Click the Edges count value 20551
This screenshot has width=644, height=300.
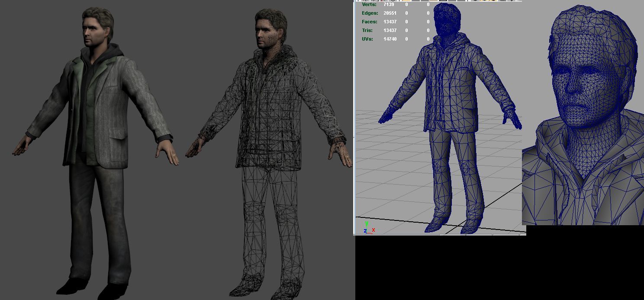point(390,13)
